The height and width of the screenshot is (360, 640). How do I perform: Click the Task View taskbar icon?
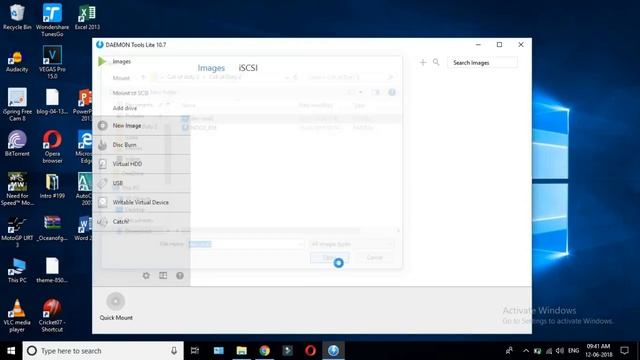click(x=195, y=351)
